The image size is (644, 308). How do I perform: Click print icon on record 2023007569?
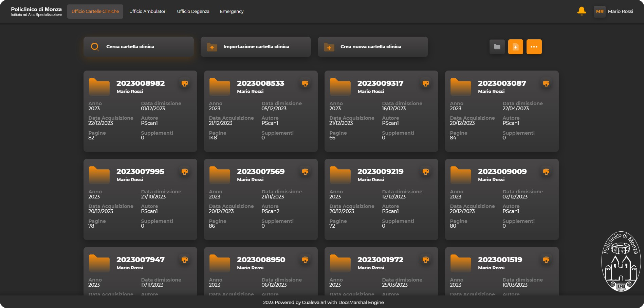(305, 172)
